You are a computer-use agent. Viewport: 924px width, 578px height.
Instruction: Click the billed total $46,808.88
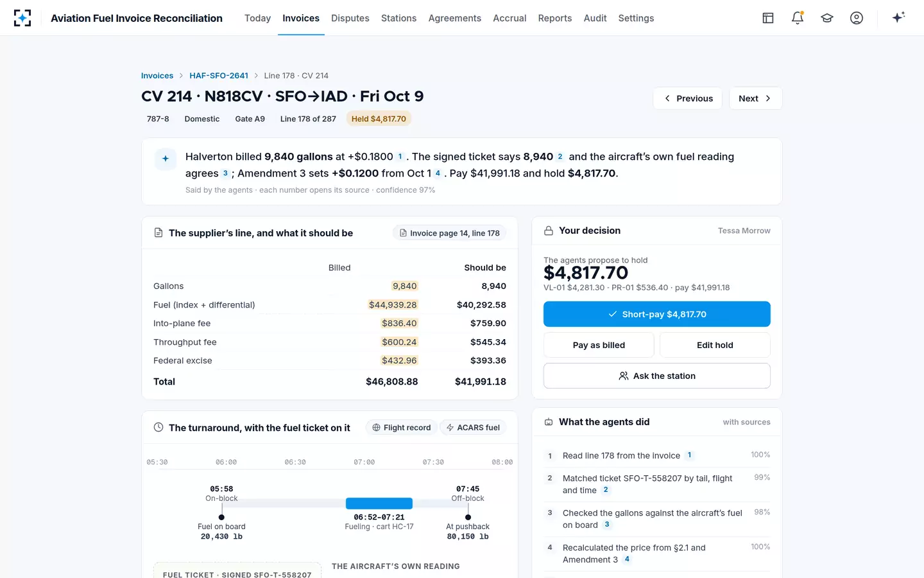pyautogui.click(x=392, y=381)
